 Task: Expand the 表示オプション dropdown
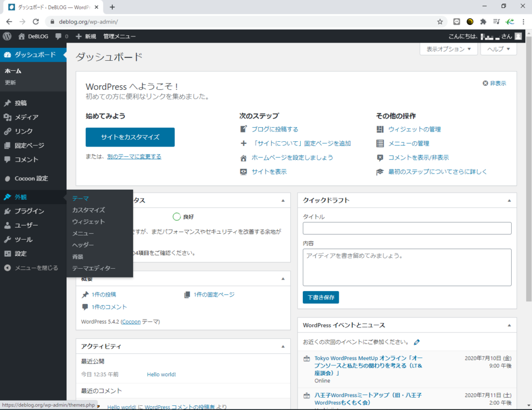pos(448,49)
